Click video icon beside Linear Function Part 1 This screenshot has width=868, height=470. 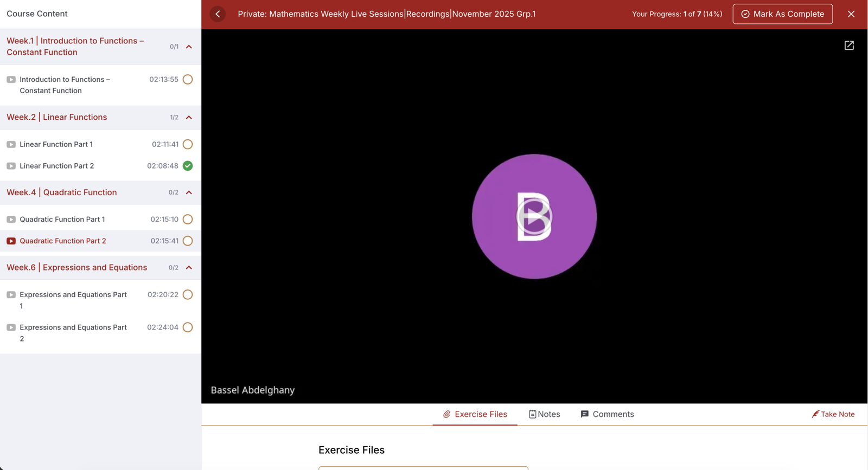(x=11, y=145)
